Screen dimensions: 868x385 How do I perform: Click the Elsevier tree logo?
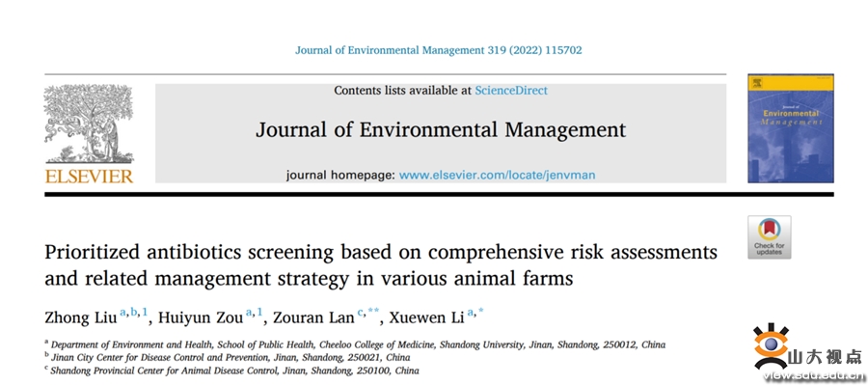click(89, 124)
